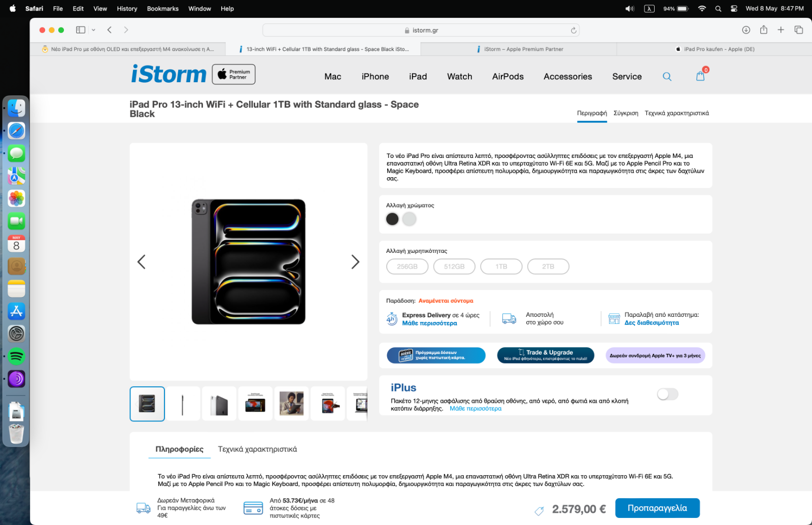This screenshot has height=525, width=812.
Task: Select the Πληροφορίες tab
Action: tap(179, 449)
